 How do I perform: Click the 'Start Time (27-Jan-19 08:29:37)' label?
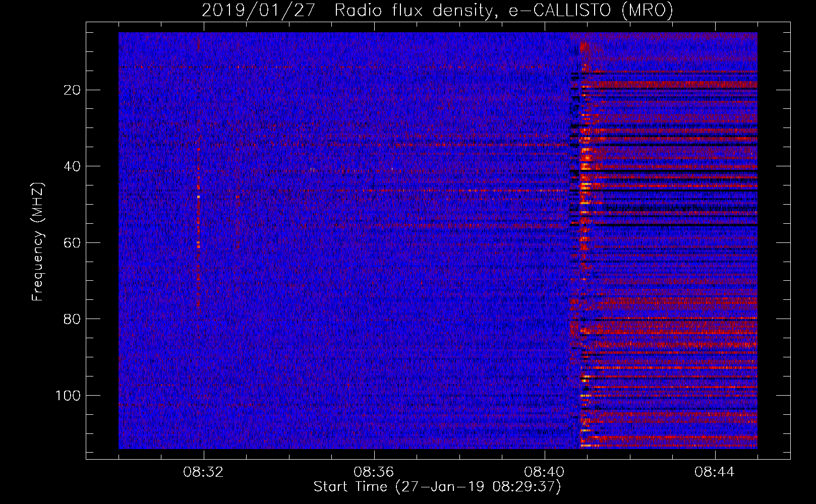[x=437, y=487]
